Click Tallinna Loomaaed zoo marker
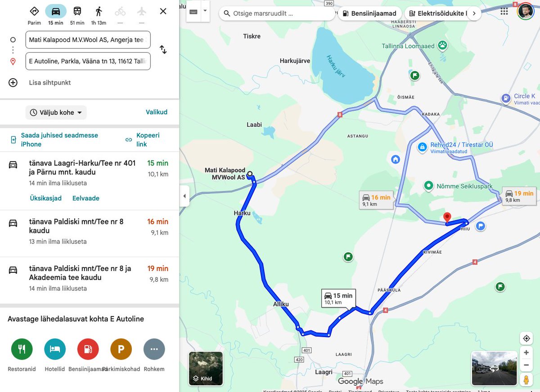The image size is (540, 392). tap(443, 45)
